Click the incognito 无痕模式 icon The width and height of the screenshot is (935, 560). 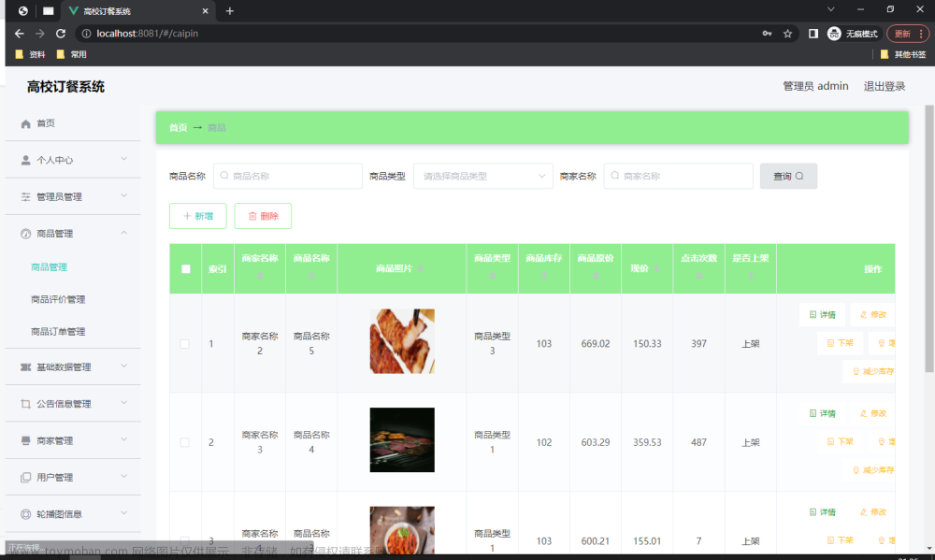click(834, 34)
